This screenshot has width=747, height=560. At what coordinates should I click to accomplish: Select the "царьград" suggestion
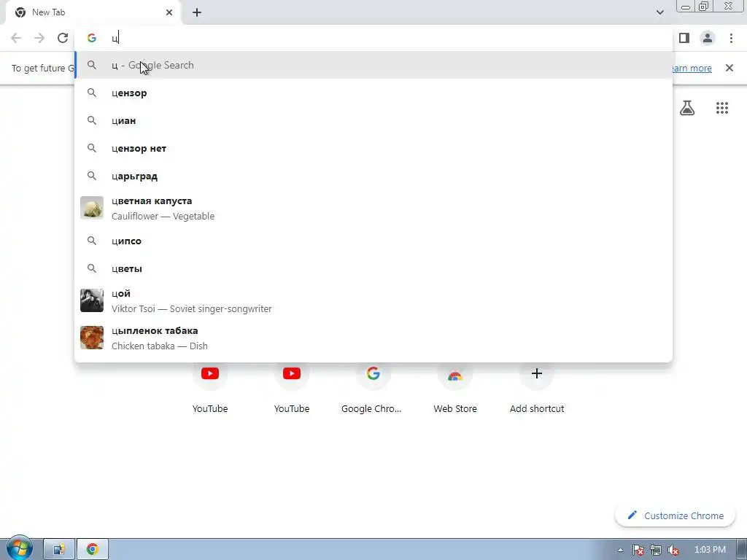[373, 176]
